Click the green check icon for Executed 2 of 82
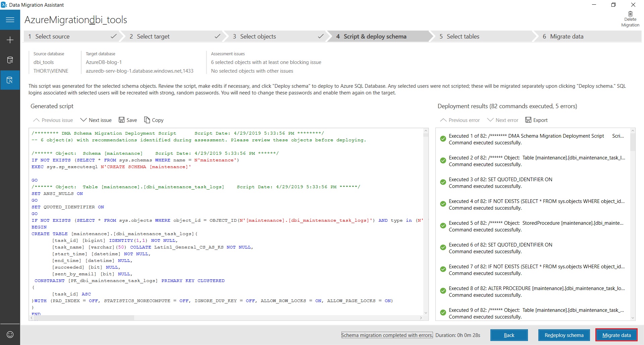Screen dimensions: 644x345 [x=443, y=160]
